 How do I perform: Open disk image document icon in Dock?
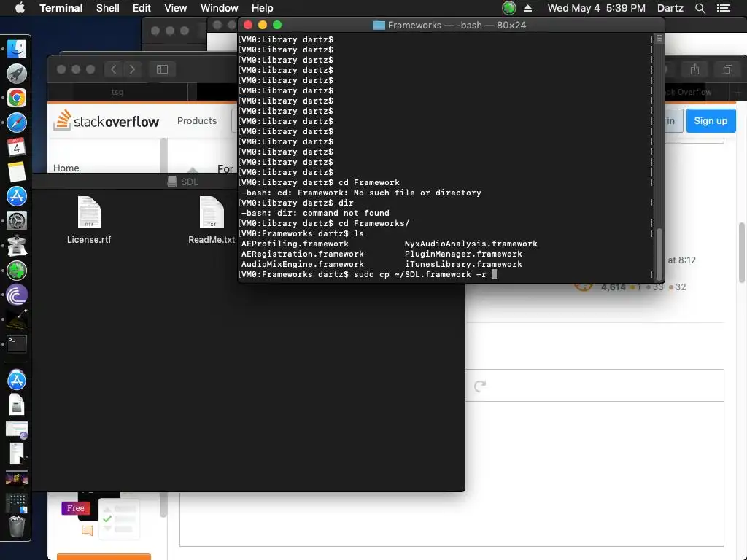point(17,405)
